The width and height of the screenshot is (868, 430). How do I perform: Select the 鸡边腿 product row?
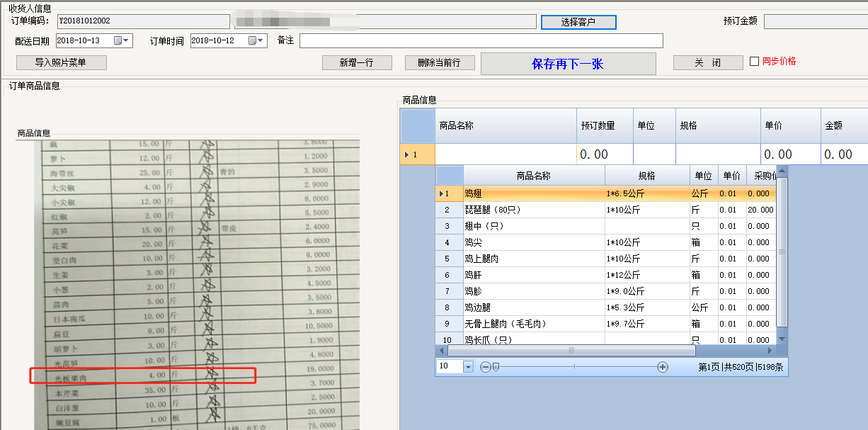[606, 307]
